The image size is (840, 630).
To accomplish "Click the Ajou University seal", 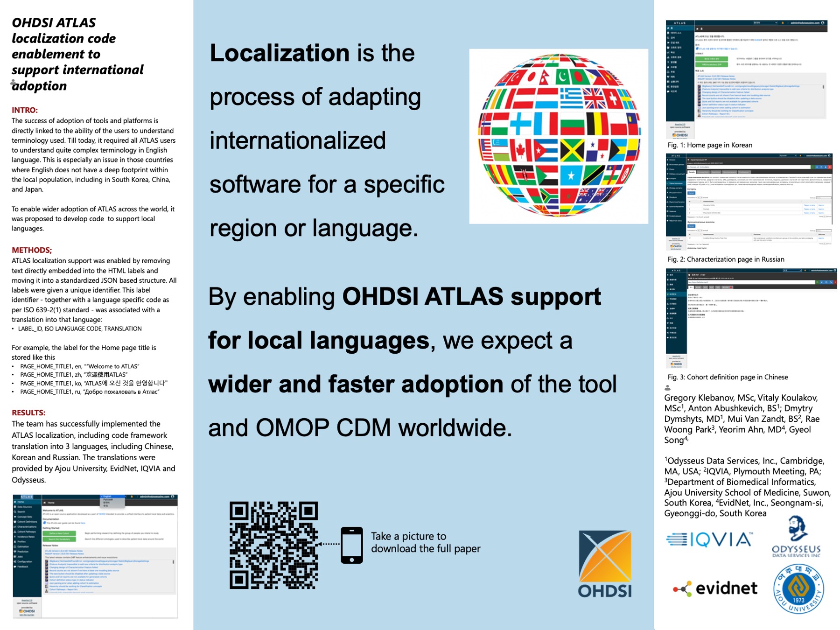I will tap(798, 588).
